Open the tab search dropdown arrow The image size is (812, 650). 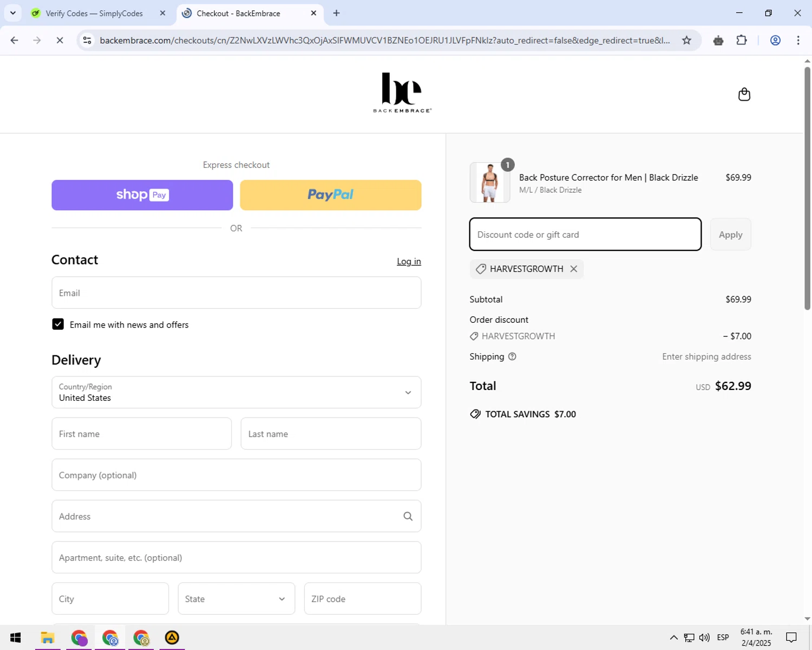pos(13,13)
